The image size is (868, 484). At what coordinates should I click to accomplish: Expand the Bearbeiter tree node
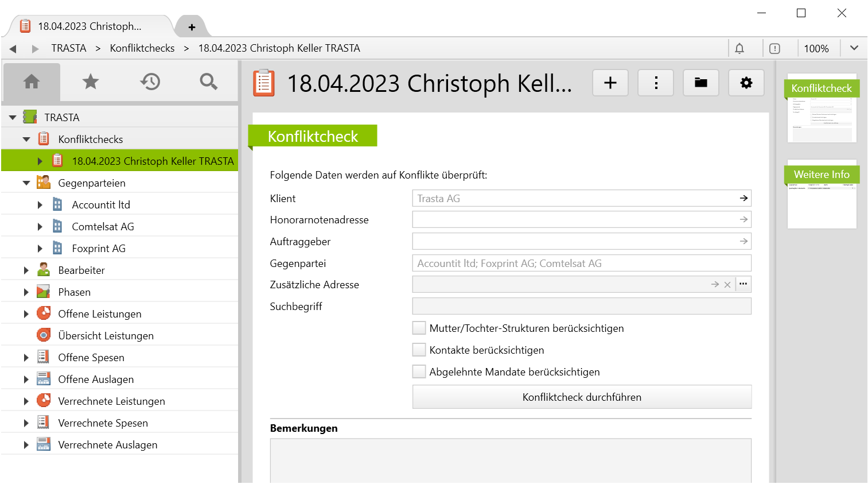26,270
